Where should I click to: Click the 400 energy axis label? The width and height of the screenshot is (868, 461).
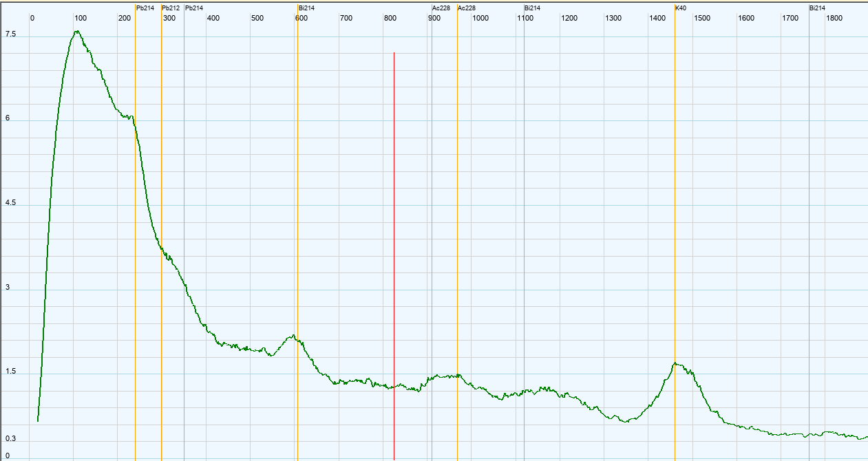213,18
